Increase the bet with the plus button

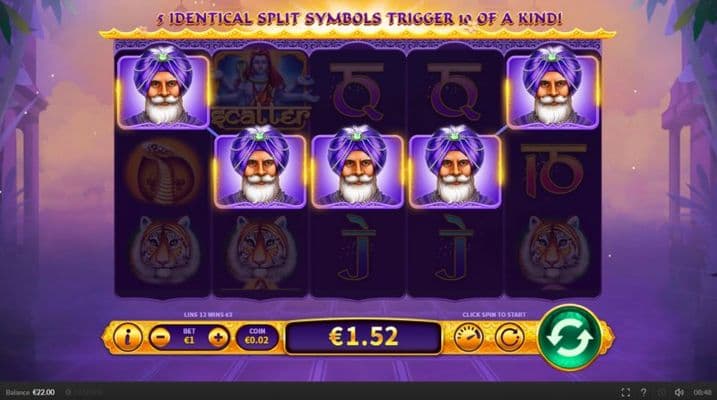click(x=219, y=338)
